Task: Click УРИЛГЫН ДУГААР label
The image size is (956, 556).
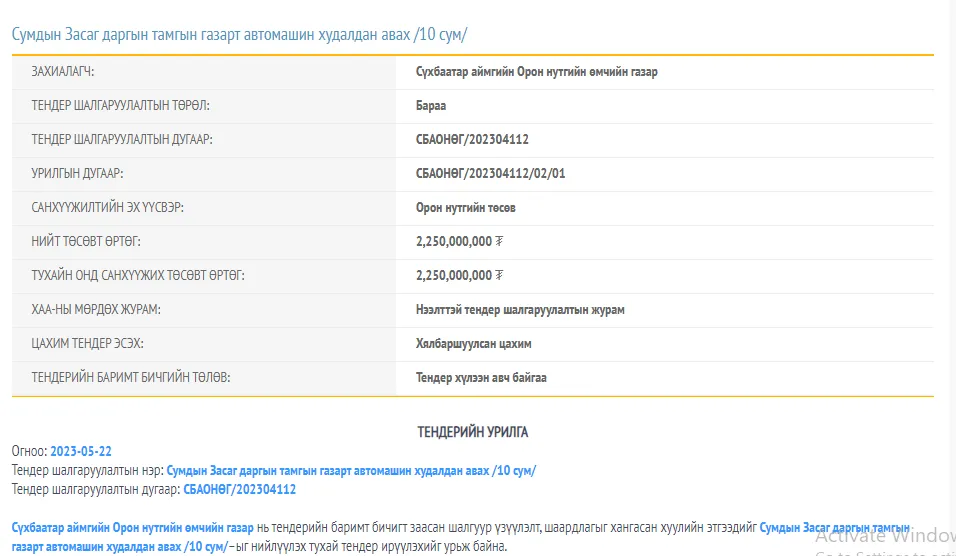Action: (x=77, y=174)
